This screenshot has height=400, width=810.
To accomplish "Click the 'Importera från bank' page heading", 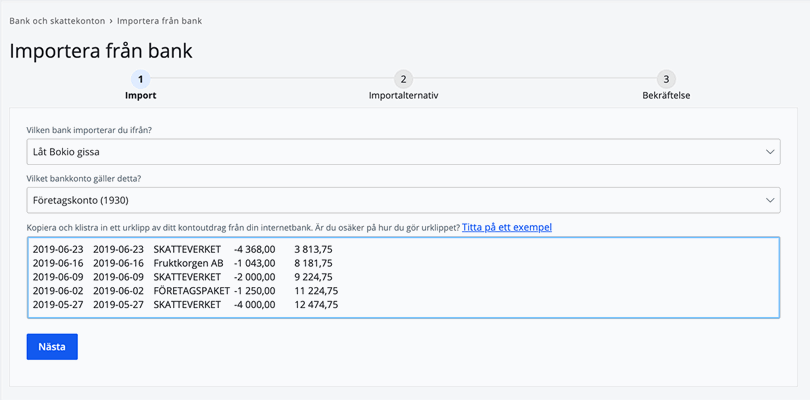I will point(101,50).
